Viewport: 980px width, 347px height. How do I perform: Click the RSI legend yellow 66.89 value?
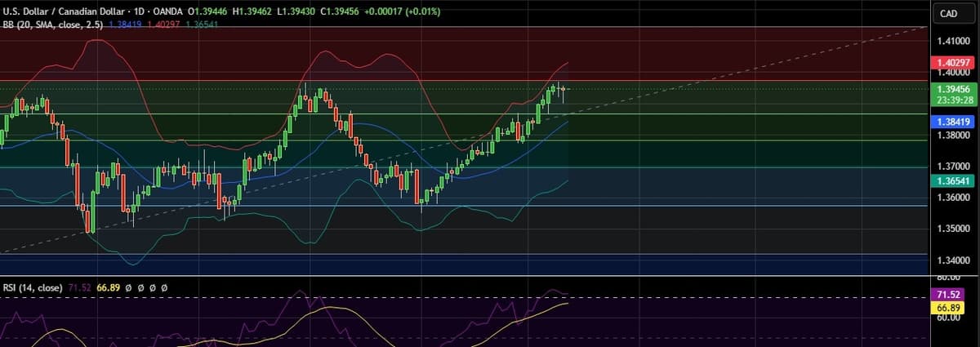(x=108, y=287)
